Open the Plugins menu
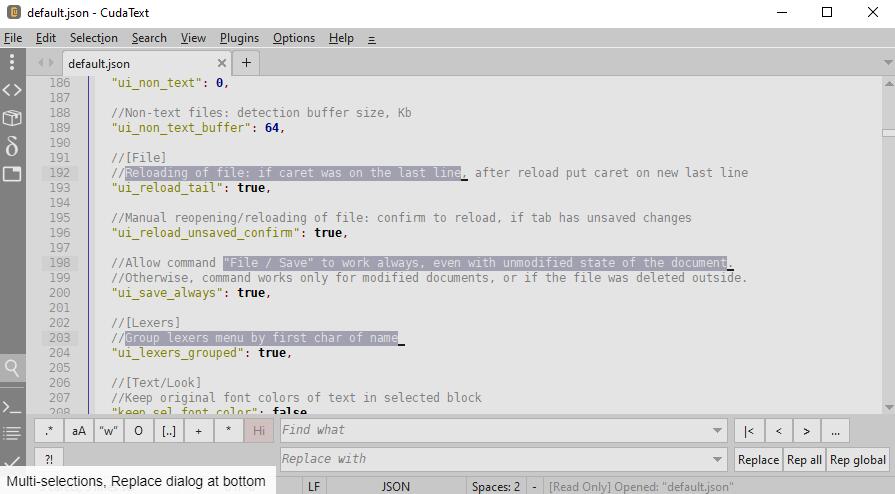 click(239, 38)
